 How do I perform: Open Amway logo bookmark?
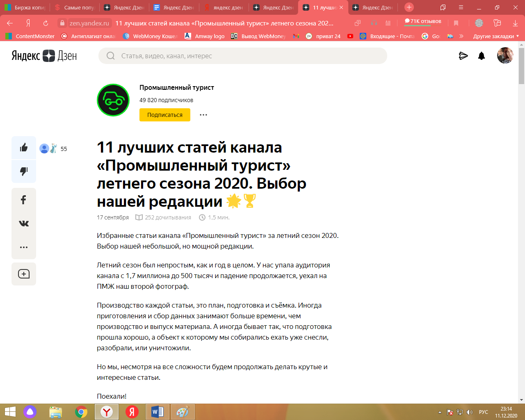[204, 36]
